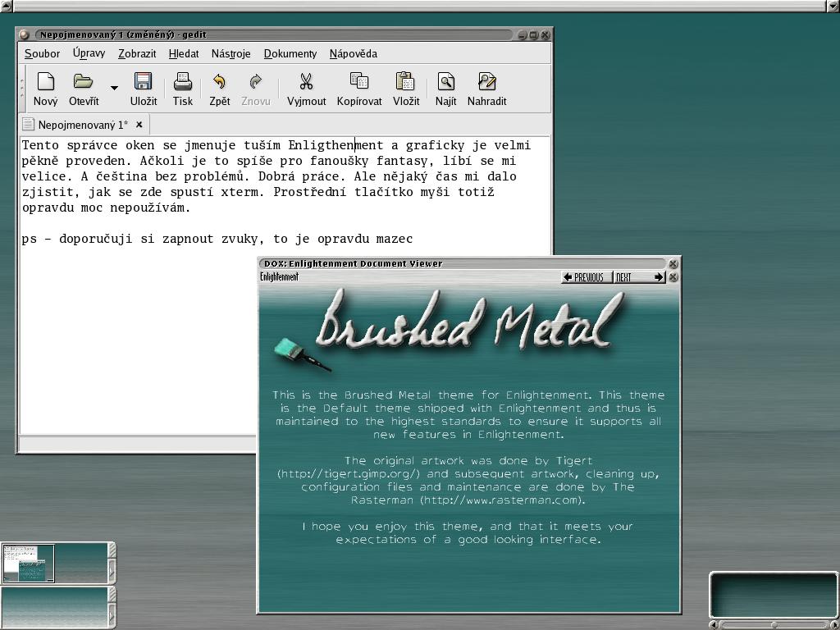Cut selection using Vyjmout scissors
840x630 pixels.
(306, 89)
